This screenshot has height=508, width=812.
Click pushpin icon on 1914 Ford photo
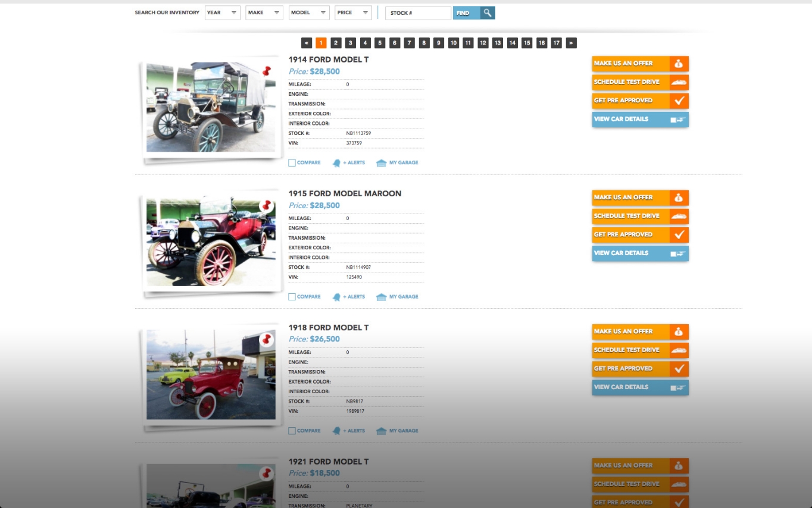pos(266,71)
